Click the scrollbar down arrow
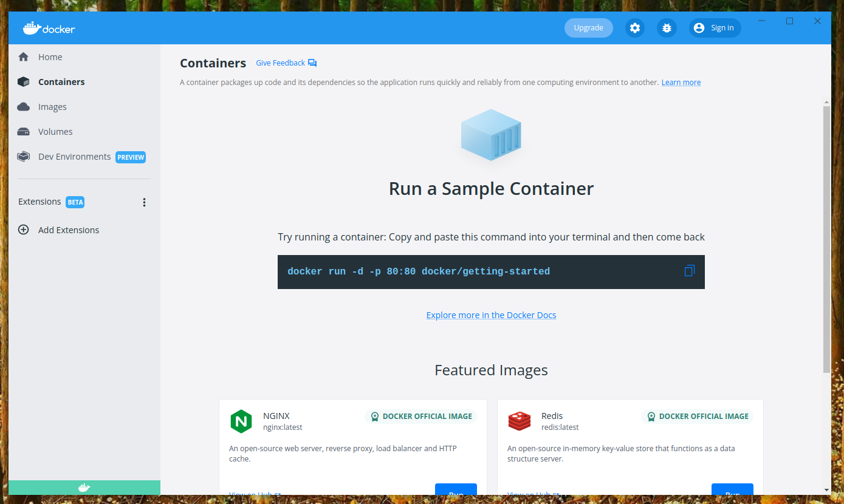The width and height of the screenshot is (844, 504). (x=826, y=489)
